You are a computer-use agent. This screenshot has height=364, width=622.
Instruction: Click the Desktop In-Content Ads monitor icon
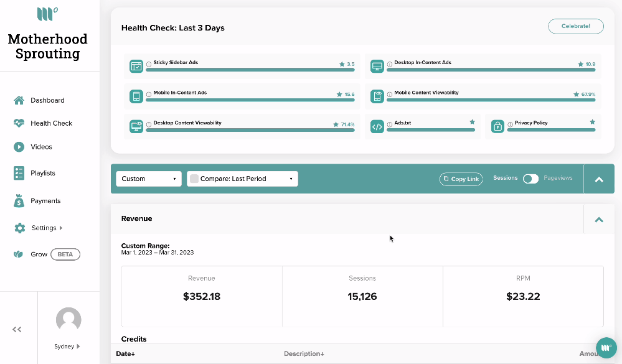pyautogui.click(x=377, y=66)
